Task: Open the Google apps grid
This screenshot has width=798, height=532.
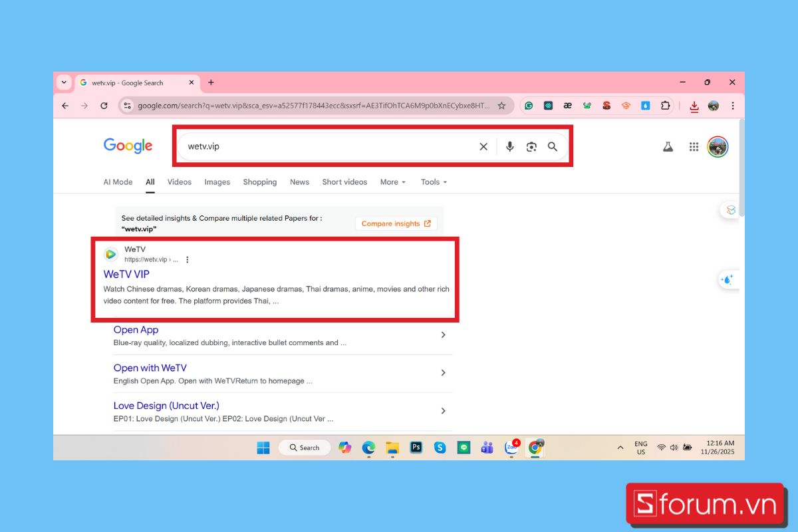Action: pos(694,147)
